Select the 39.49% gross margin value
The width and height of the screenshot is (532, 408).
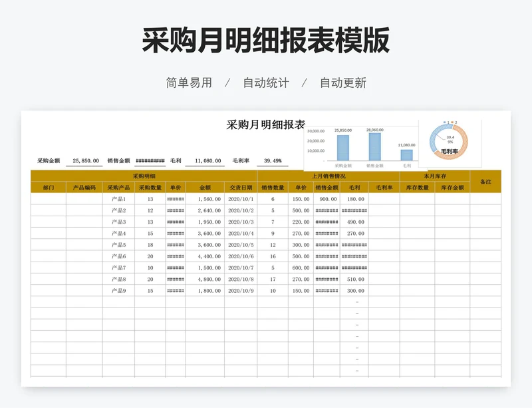[273, 160]
